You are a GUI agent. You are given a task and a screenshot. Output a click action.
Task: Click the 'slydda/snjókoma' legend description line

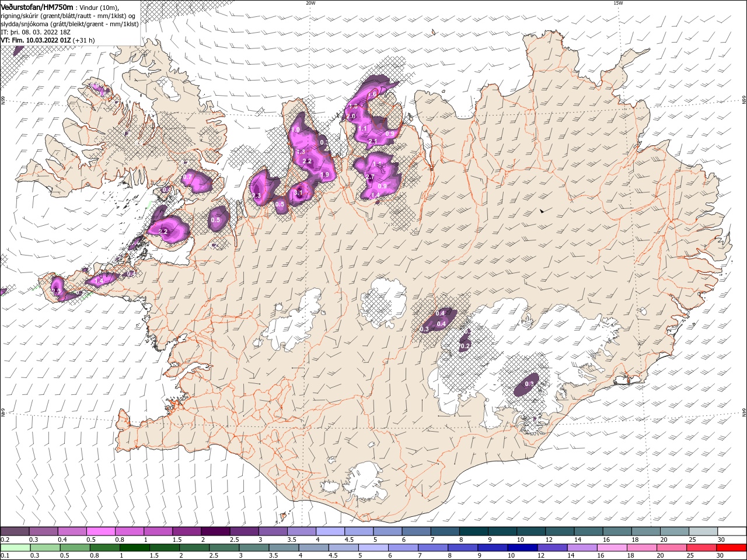[70, 24]
